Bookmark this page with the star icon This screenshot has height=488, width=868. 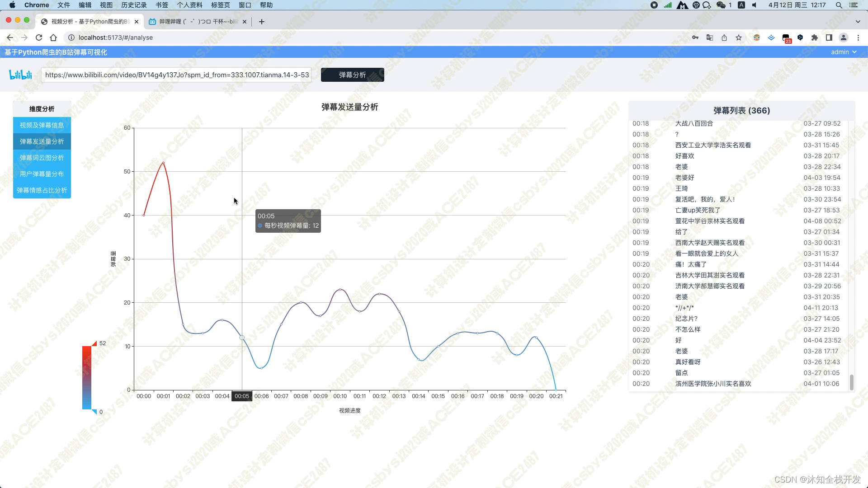click(x=739, y=38)
